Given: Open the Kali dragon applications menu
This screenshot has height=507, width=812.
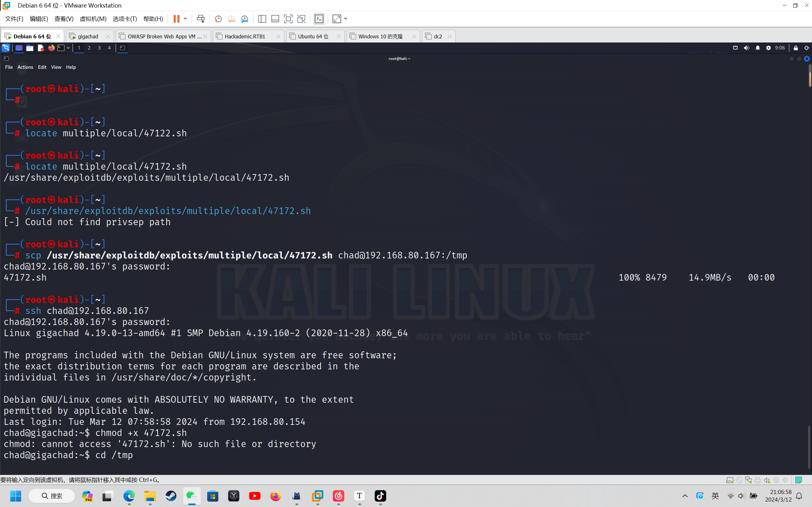Looking at the screenshot, I should click(6, 48).
